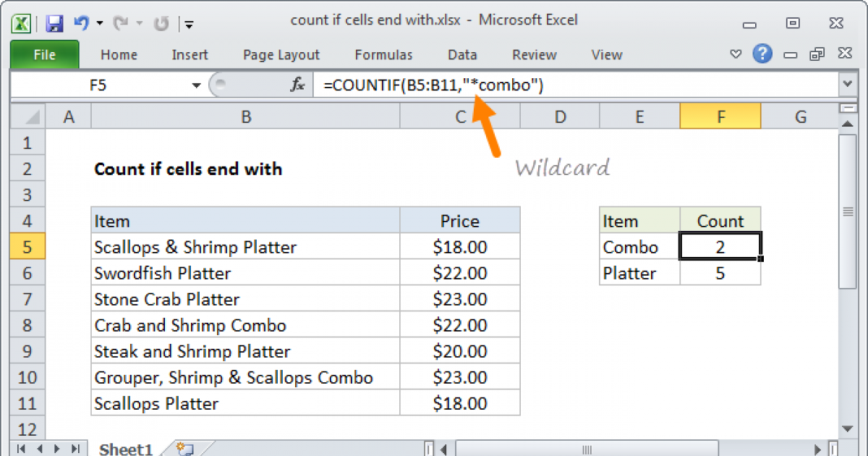868x456 pixels.
Task: Click the title cell 'Count if cells end with'
Action: [x=188, y=169]
